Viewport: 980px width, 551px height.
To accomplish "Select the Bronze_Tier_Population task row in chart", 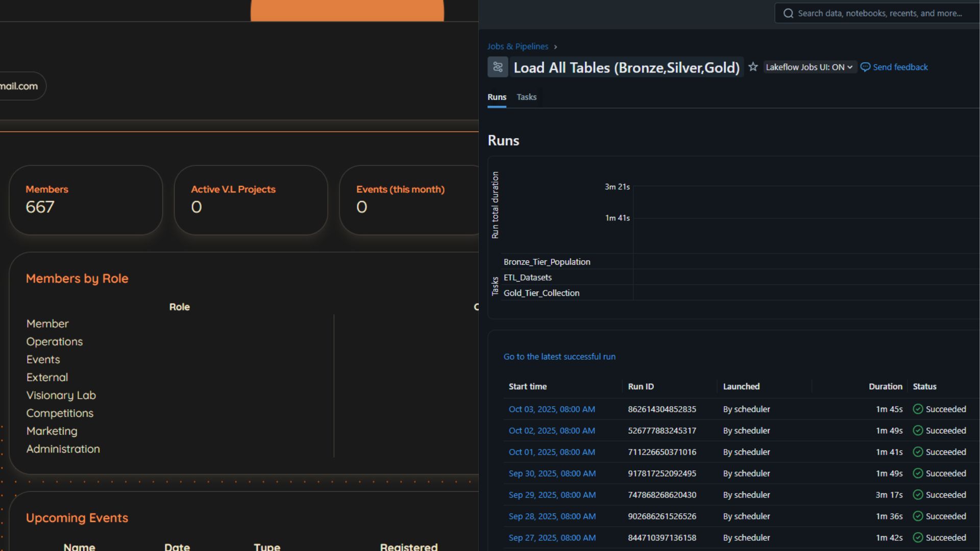I will coord(547,262).
